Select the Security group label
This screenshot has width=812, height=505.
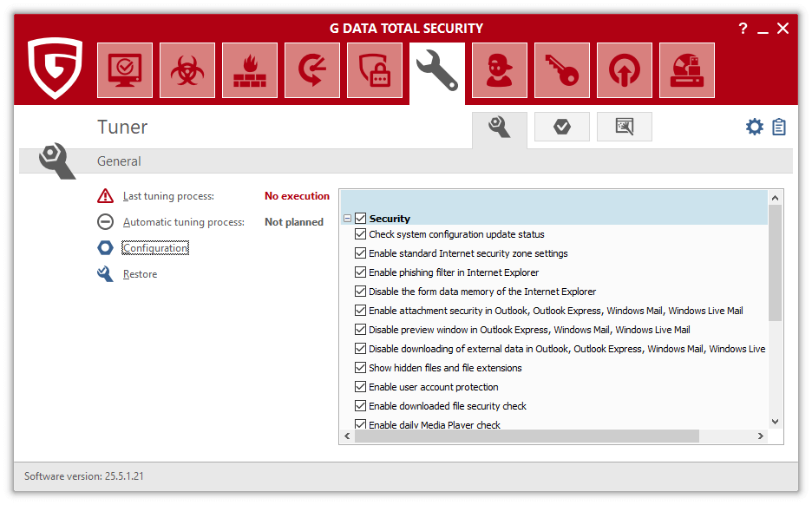390,219
